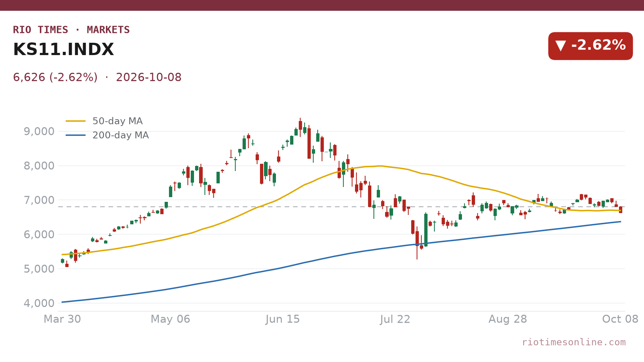
Task: Click the Jun 15 date label
Action: click(283, 319)
